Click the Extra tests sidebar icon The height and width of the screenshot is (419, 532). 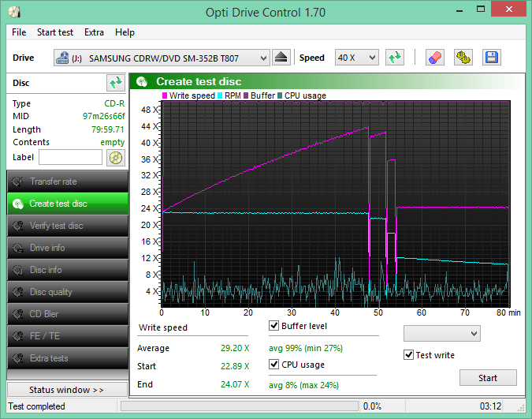[x=17, y=358]
